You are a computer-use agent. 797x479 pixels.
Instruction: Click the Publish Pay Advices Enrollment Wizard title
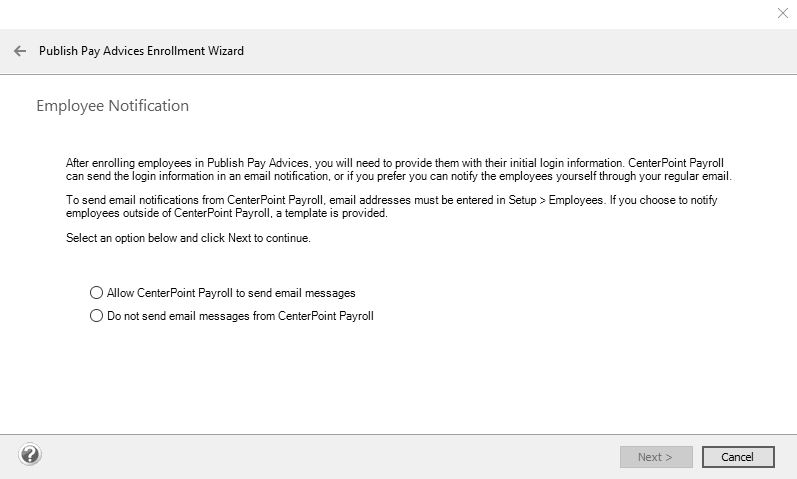pos(141,51)
